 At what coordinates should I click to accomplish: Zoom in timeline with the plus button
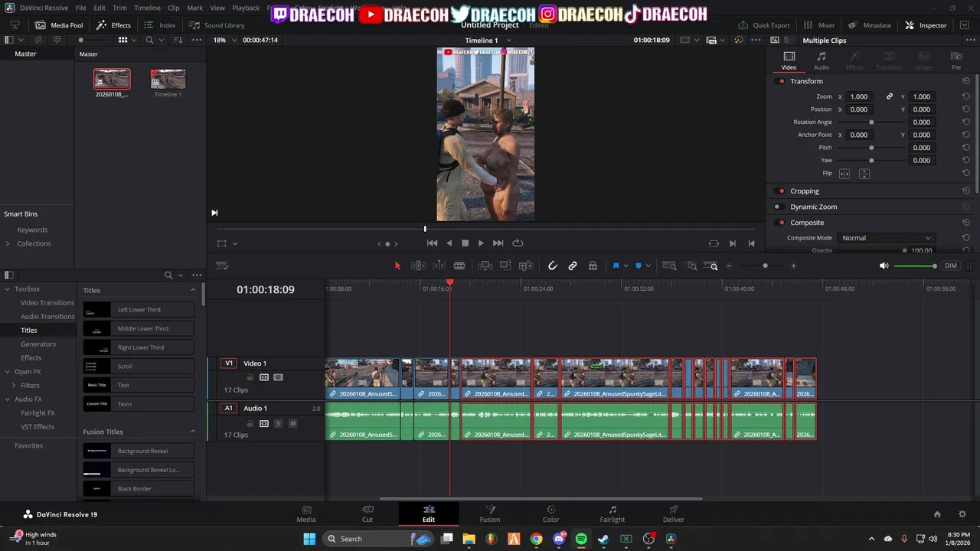(x=793, y=266)
